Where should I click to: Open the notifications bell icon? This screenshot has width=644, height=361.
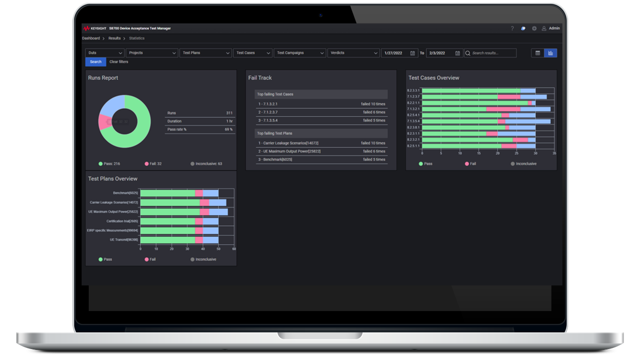coord(523,29)
